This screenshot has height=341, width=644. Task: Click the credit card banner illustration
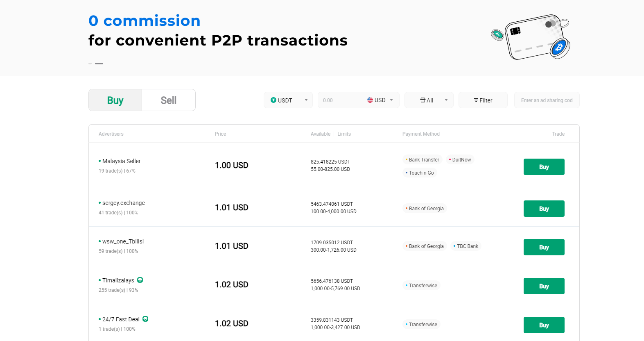click(531, 37)
